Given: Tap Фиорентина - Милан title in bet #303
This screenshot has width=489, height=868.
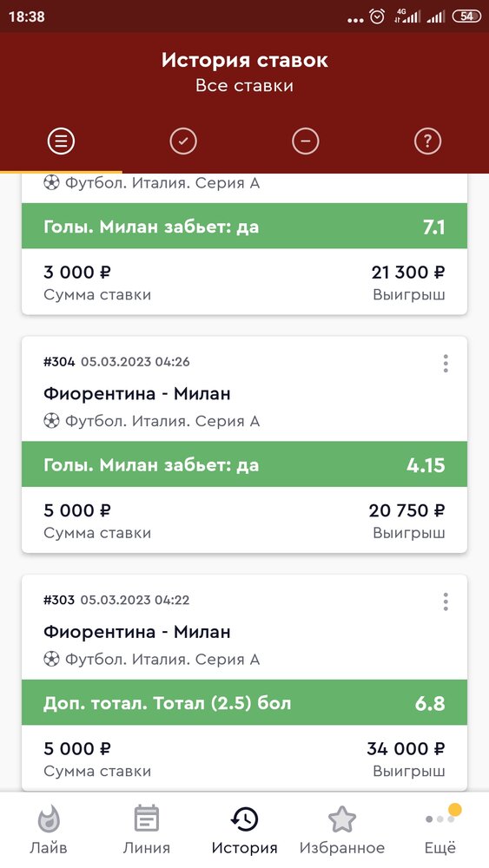Looking at the screenshot, I should [136, 632].
